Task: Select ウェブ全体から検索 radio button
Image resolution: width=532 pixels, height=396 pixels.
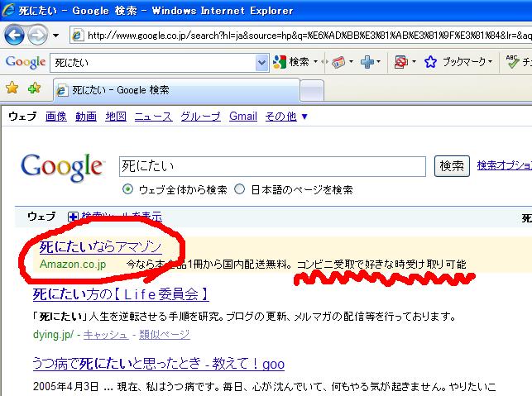Action: [127, 189]
